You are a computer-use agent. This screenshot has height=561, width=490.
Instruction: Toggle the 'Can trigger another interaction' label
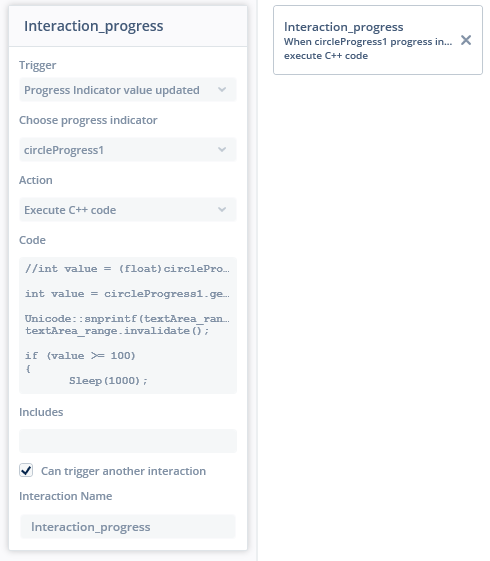123,471
